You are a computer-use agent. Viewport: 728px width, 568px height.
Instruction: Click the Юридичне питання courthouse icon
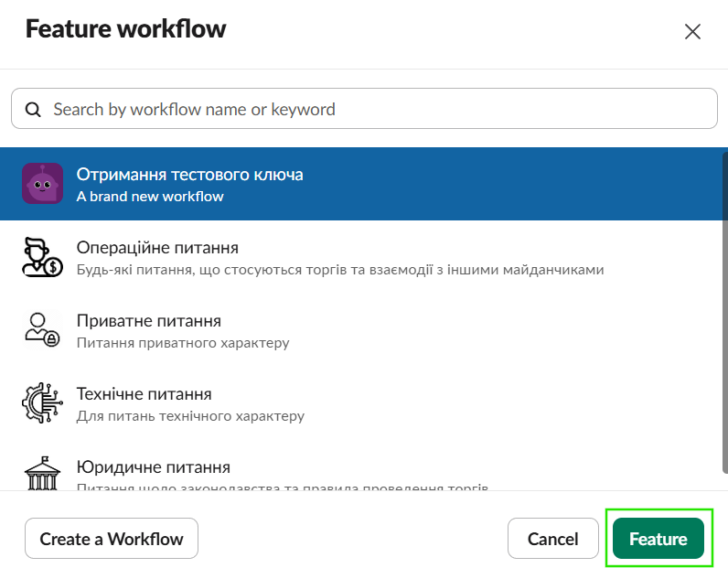[42, 473]
